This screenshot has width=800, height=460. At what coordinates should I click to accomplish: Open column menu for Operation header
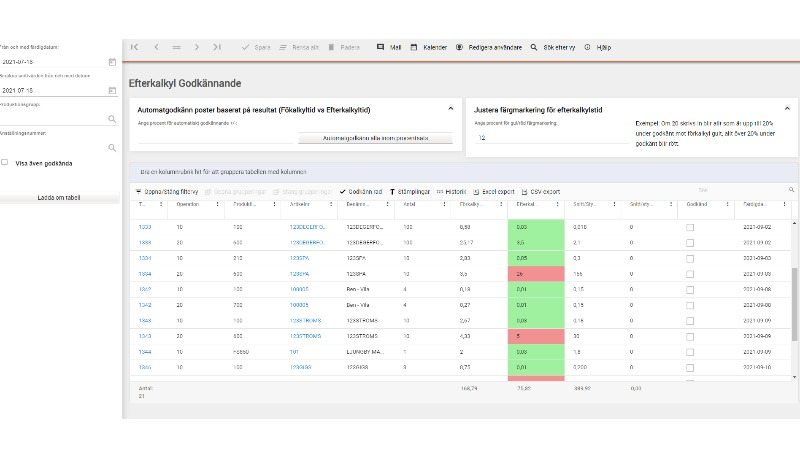(x=217, y=204)
